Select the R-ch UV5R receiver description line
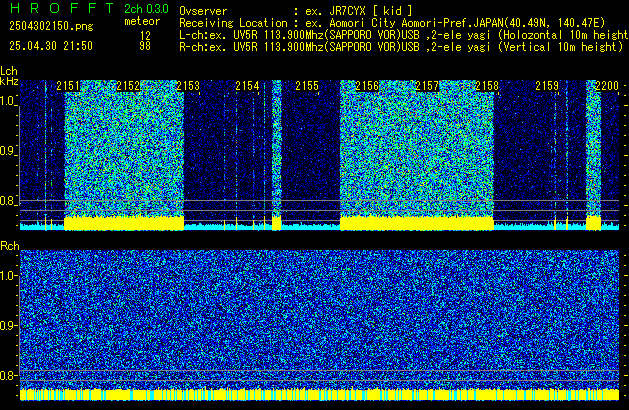 (x=401, y=47)
